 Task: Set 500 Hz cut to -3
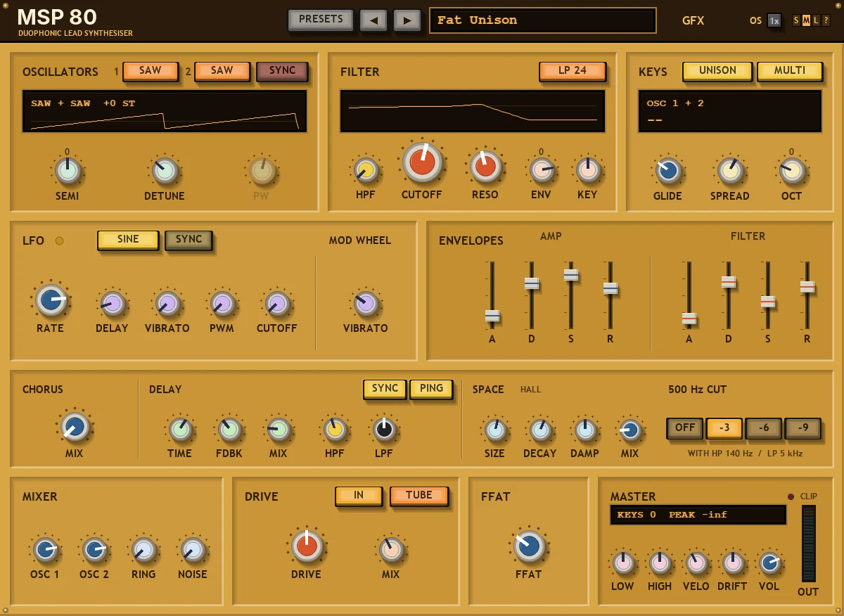pyautogui.click(x=724, y=428)
